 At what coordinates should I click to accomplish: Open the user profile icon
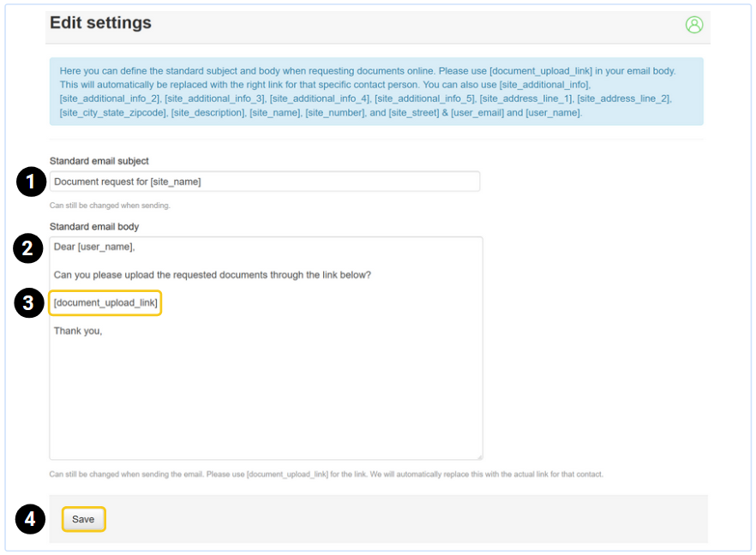[693, 25]
